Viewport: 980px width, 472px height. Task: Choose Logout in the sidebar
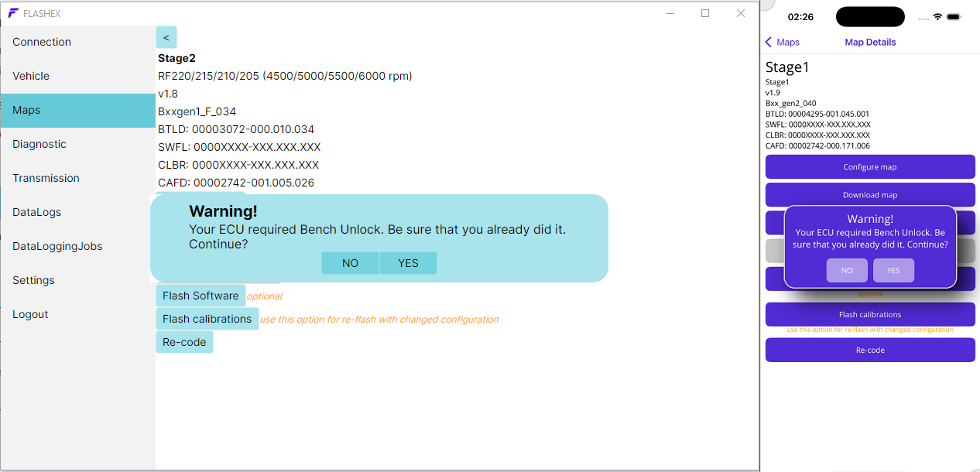pos(30,314)
